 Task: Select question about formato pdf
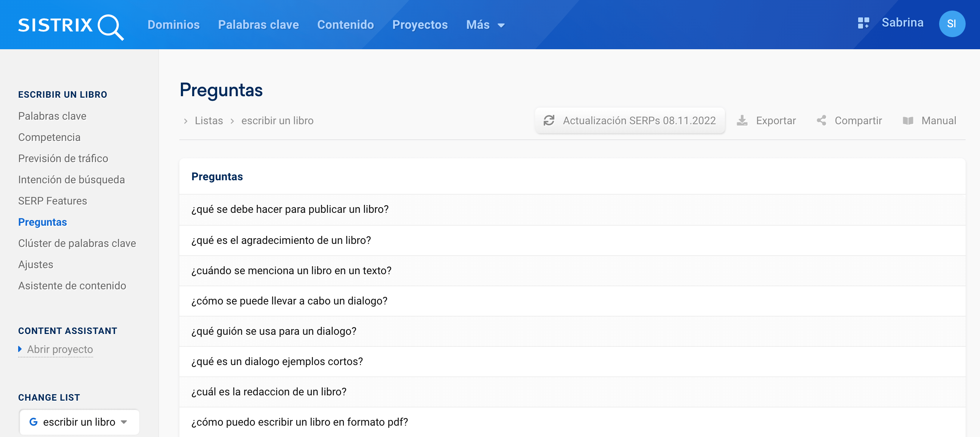coord(299,422)
